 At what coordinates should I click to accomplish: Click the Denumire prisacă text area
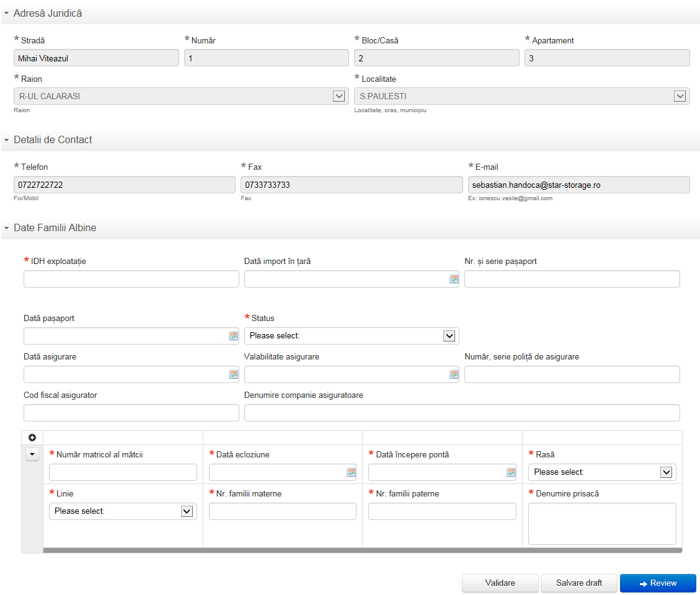601,523
